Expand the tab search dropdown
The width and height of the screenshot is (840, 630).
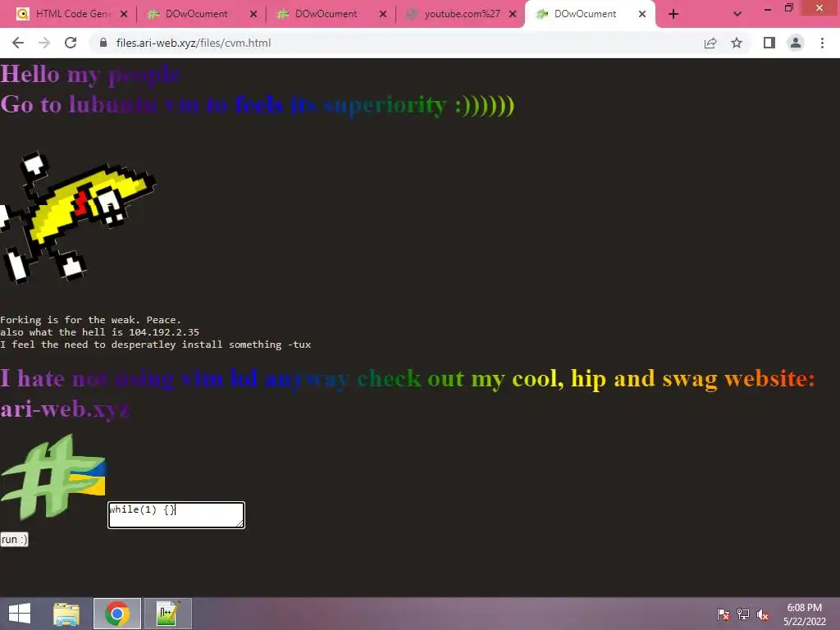(737, 14)
